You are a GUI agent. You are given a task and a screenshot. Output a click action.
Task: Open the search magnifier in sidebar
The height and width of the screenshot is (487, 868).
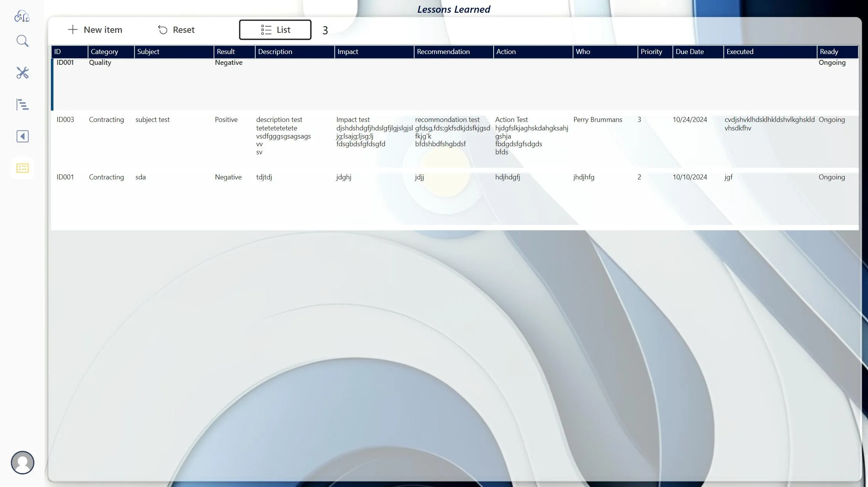[x=22, y=41]
